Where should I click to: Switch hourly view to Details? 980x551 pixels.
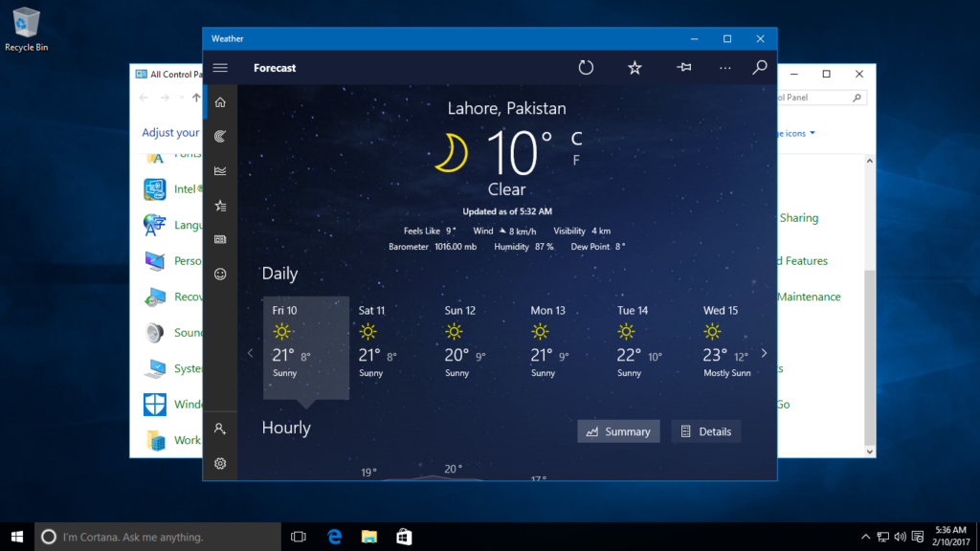[706, 430]
